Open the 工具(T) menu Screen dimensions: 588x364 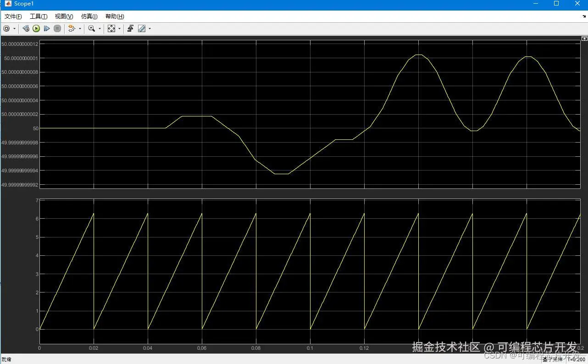click(x=39, y=17)
